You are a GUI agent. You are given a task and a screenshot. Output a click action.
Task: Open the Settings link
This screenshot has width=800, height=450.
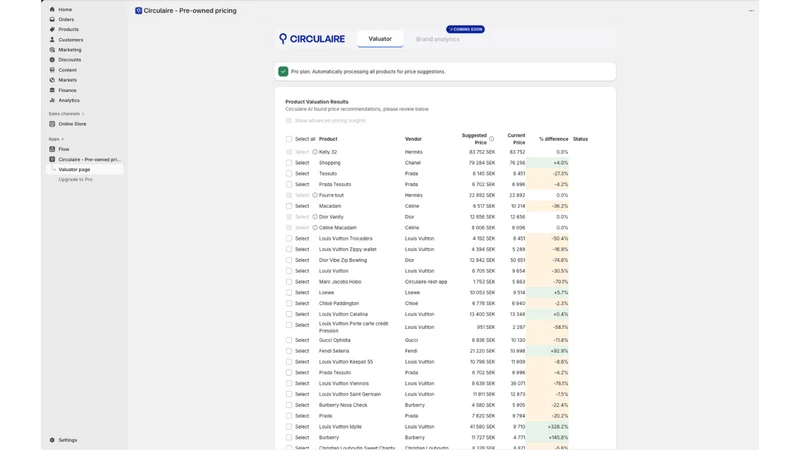click(67, 440)
